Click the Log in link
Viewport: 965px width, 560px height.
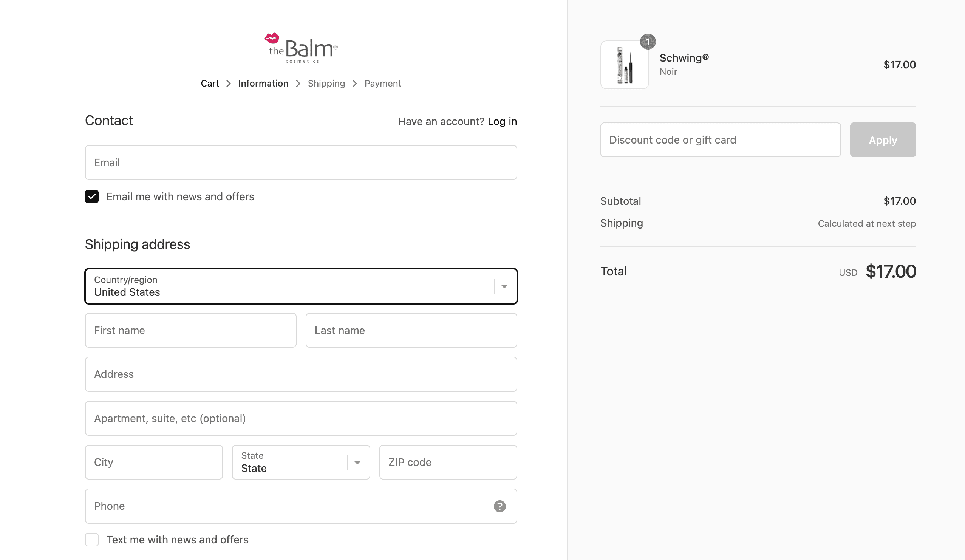click(502, 121)
